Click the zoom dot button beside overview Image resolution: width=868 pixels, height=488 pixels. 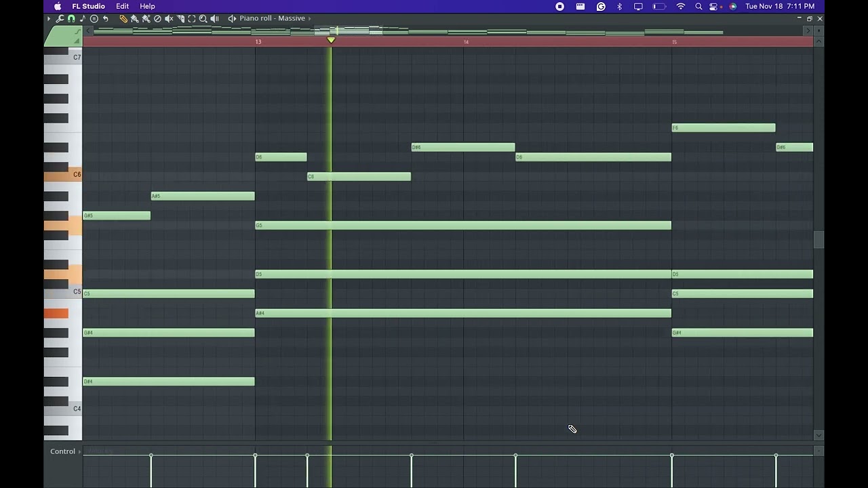(x=818, y=30)
